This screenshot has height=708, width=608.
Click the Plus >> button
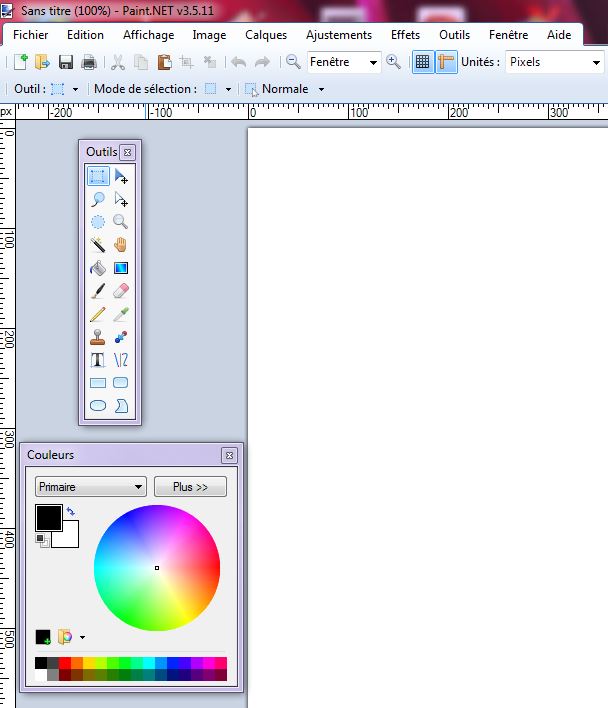(190, 487)
